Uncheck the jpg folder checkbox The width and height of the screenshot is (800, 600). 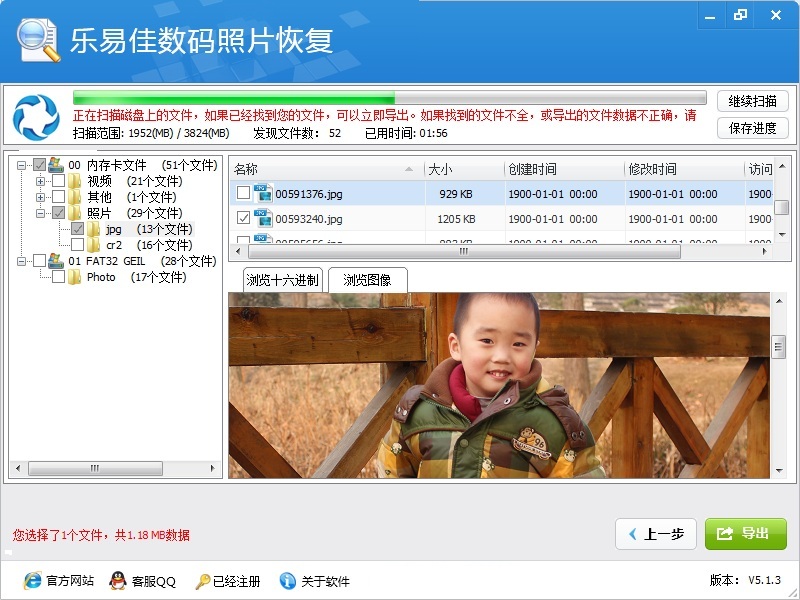[77, 229]
